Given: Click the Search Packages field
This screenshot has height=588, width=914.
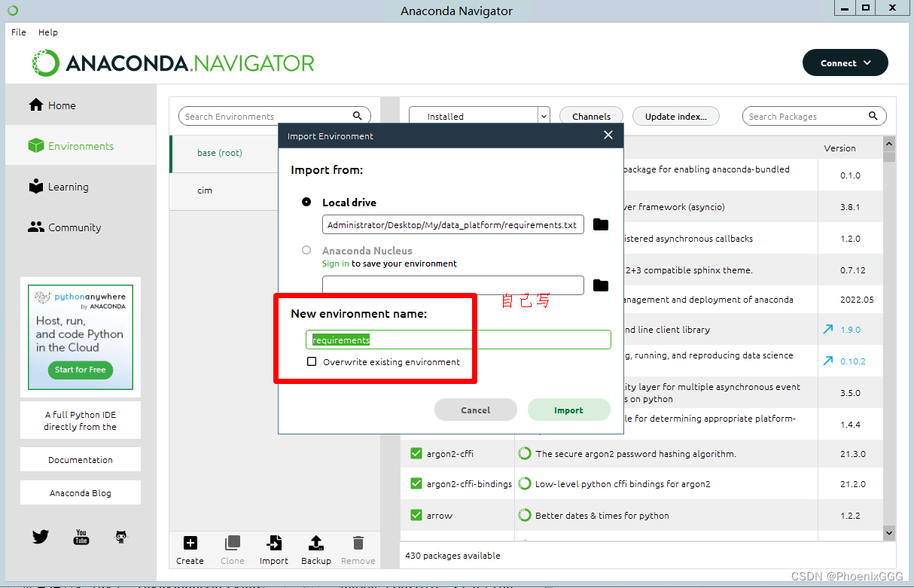Looking at the screenshot, I should 815,116.
